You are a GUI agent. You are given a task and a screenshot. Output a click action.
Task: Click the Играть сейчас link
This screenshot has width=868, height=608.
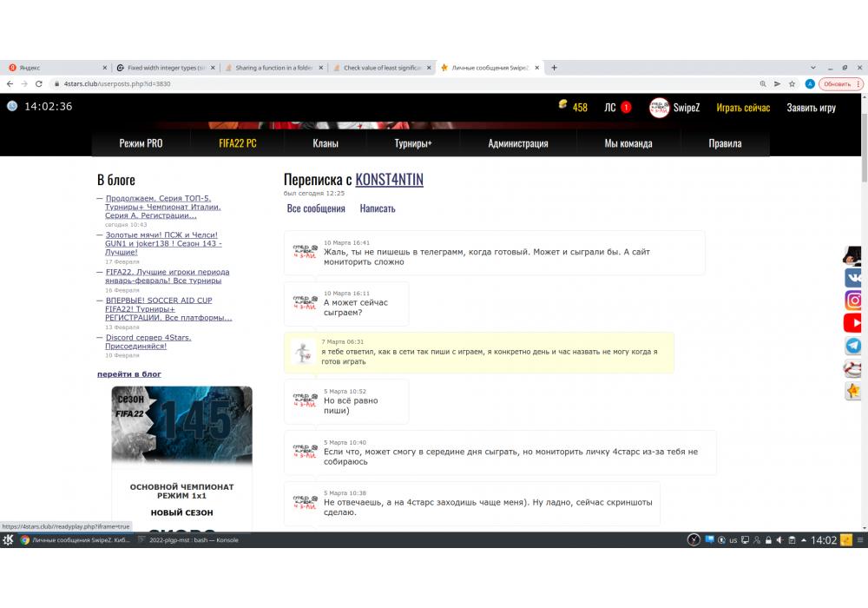click(743, 108)
